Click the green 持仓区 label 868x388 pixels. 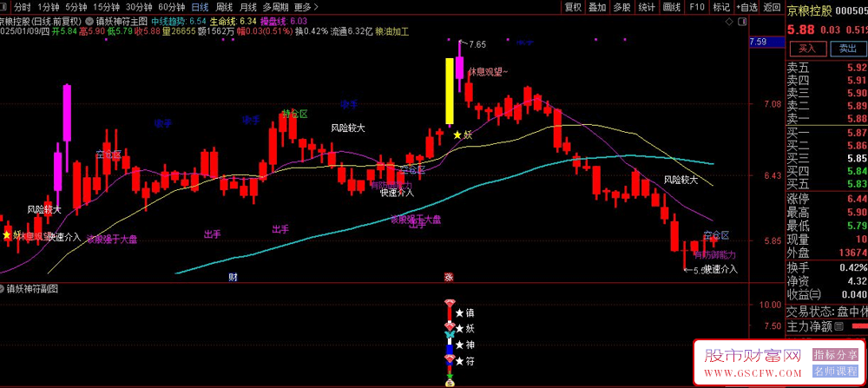point(294,114)
